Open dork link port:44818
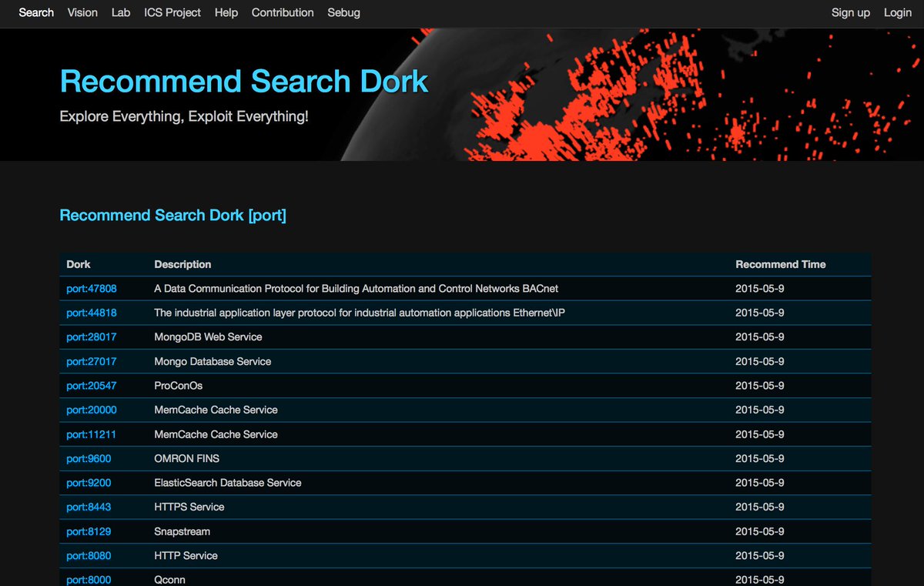Viewport: 924px width, 586px height. pos(92,313)
